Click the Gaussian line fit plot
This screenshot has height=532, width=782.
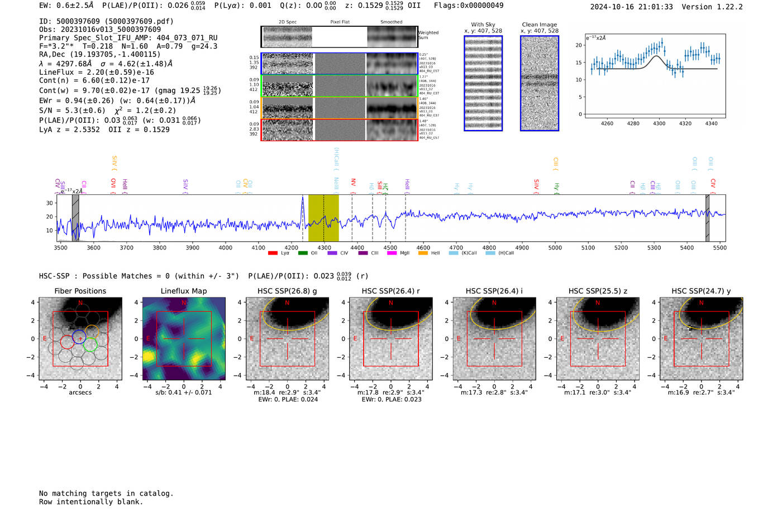[x=655, y=76]
